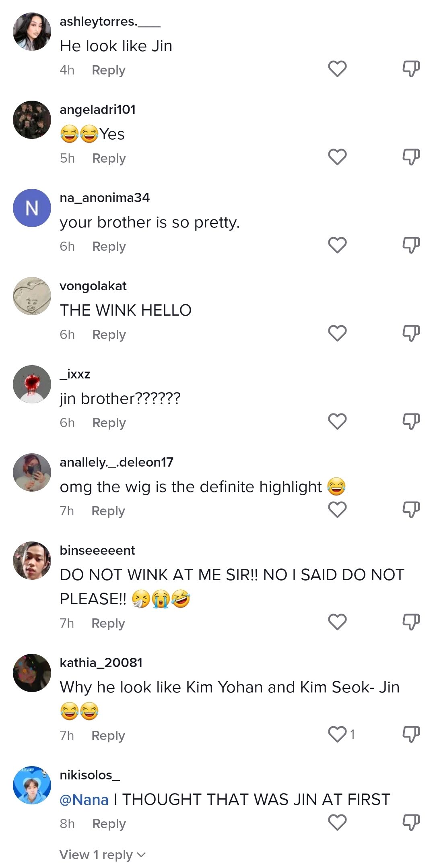Open na_anonima34's N avatar
The height and width of the screenshot is (868, 433).
click(x=32, y=208)
